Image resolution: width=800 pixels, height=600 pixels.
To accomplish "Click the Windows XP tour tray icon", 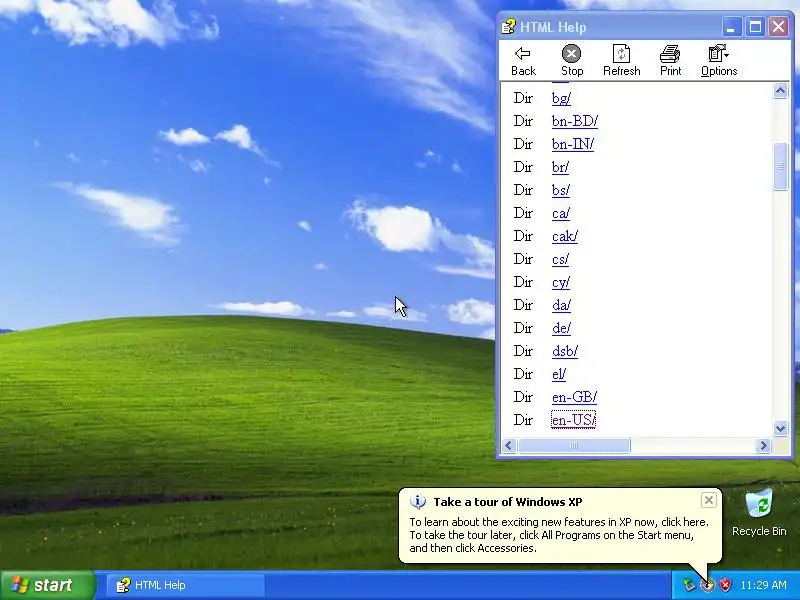I will pos(707,585).
